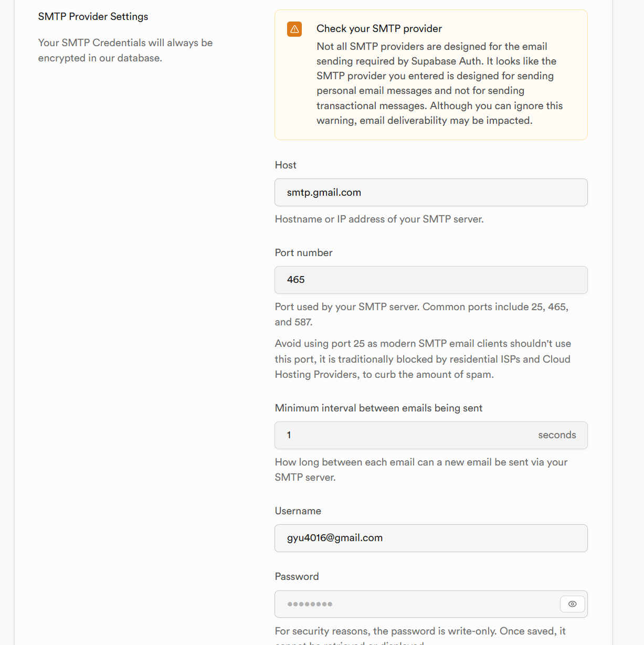The image size is (644, 645).
Task: Click the "Hostname or IP address" help text
Action: pos(379,219)
